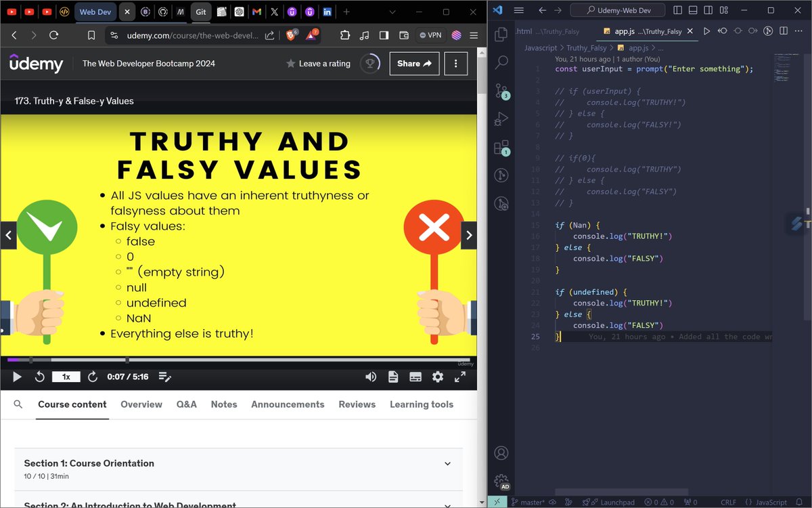Open master branch picker in status bar
This screenshot has height=508, width=812.
pos(528,502)
